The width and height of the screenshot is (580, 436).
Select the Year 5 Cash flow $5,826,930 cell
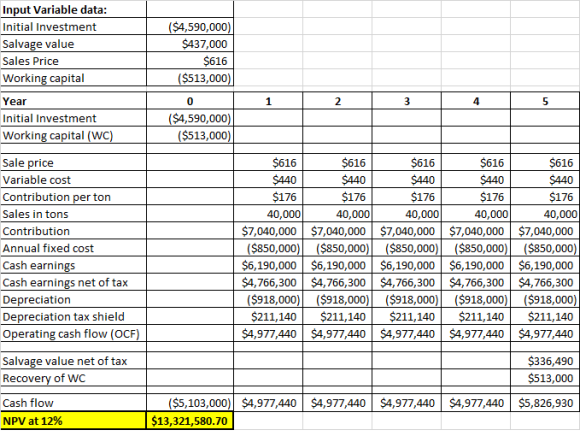(x=545, y=403)
